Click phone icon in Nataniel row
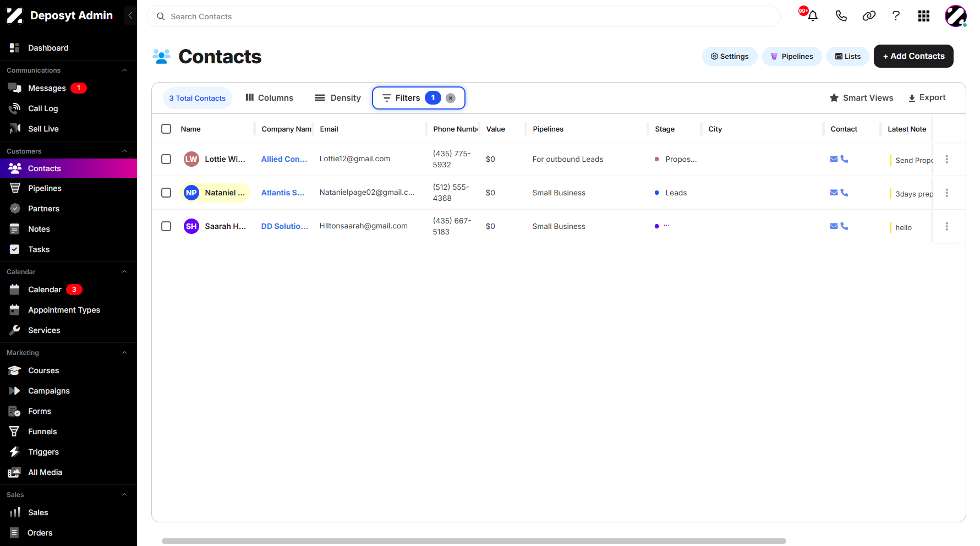Image resolution: width=980 pixels, height=546 pixels. (844, 193)
